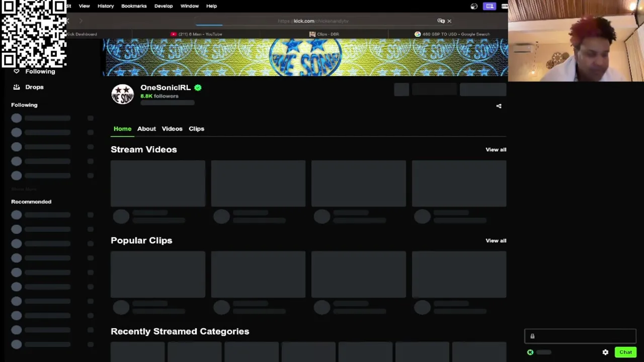The image size is (644, 362).
Task: Switch to the 'Clips - DBR' browser tab
Action: coord(324,34)
